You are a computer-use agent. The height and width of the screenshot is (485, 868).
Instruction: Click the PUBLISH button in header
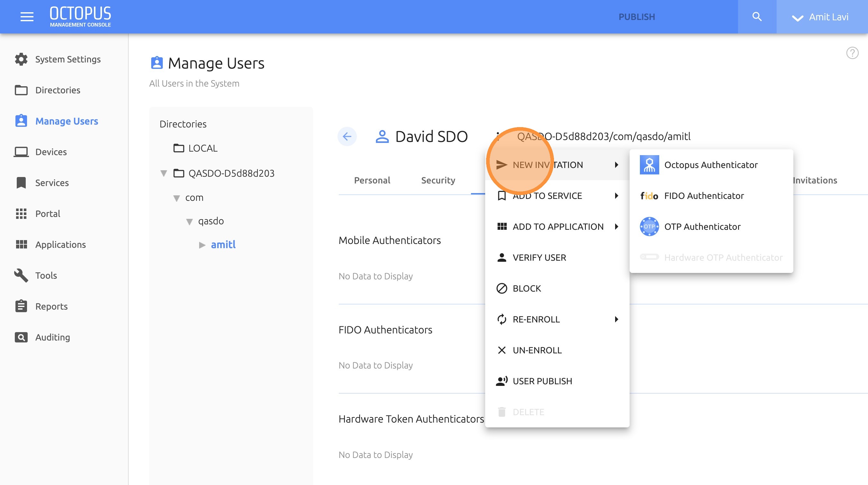coord(636,17)
